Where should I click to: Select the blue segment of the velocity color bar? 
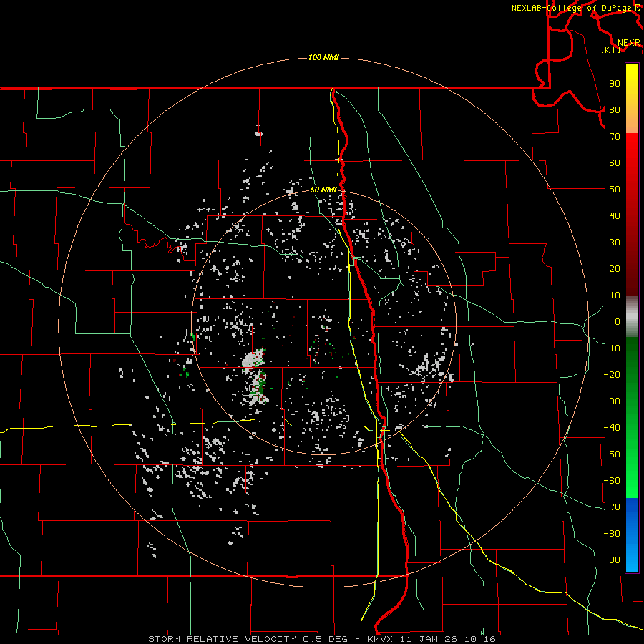[632, 535]
